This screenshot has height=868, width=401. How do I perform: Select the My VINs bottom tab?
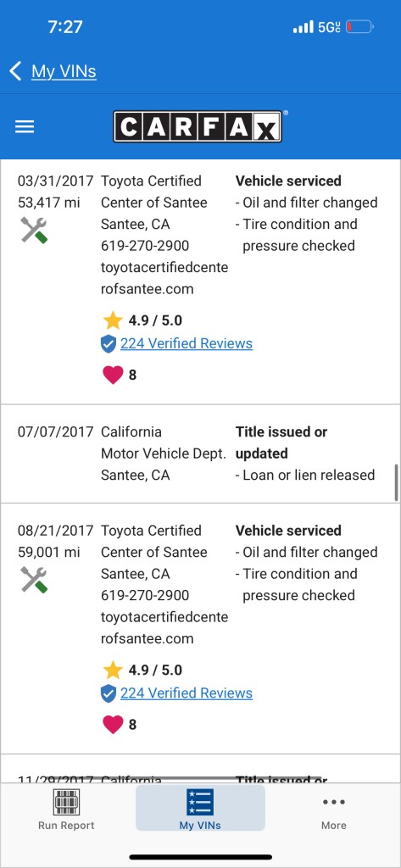click(200, 808)
